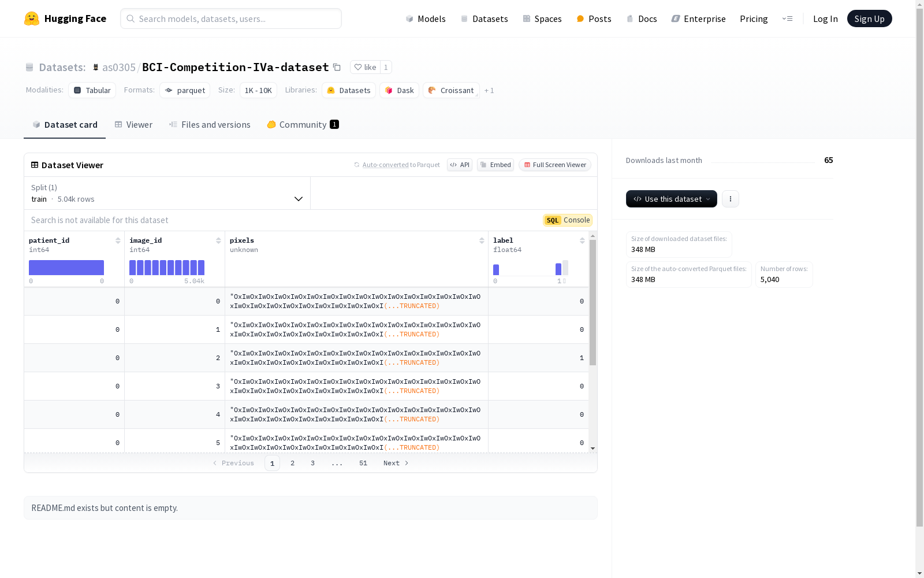
Task: Click the Hugging Face logo icon
Action: 32,18
